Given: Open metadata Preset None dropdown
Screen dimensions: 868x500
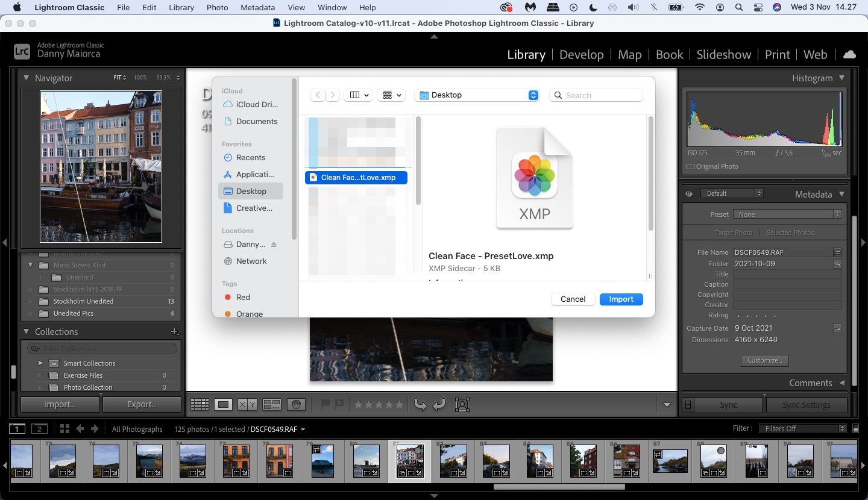Looking at the screenshot, I should (787, 214).
